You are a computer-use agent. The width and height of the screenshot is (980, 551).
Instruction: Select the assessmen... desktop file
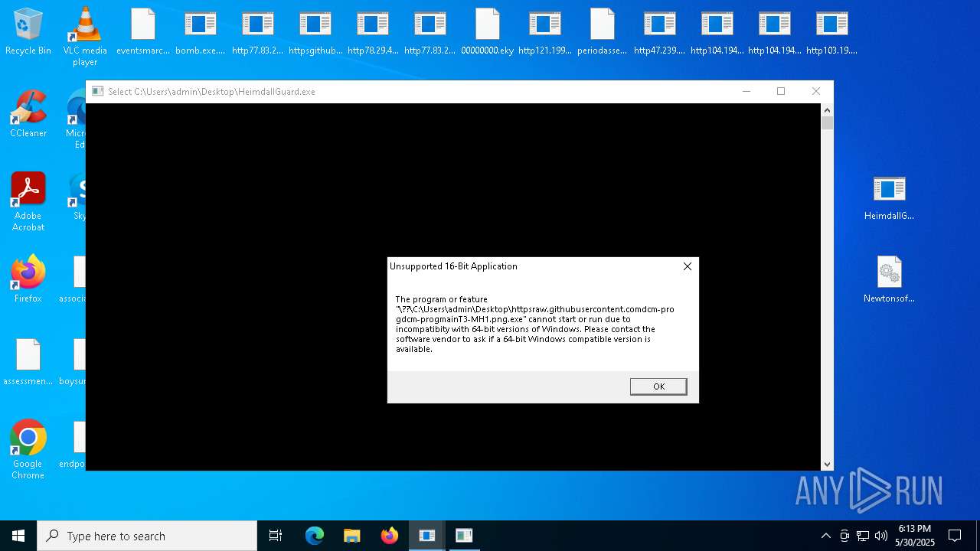28,362
